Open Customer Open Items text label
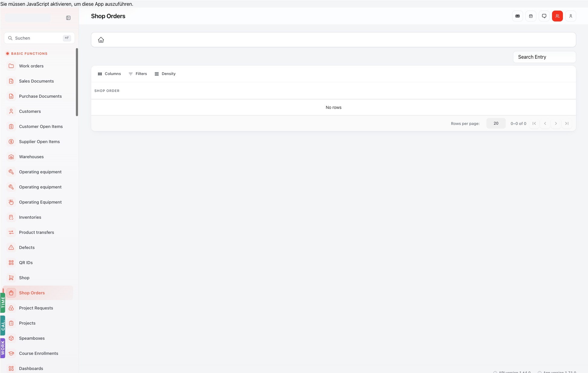The image size is (588, 373). coord(41,126)
